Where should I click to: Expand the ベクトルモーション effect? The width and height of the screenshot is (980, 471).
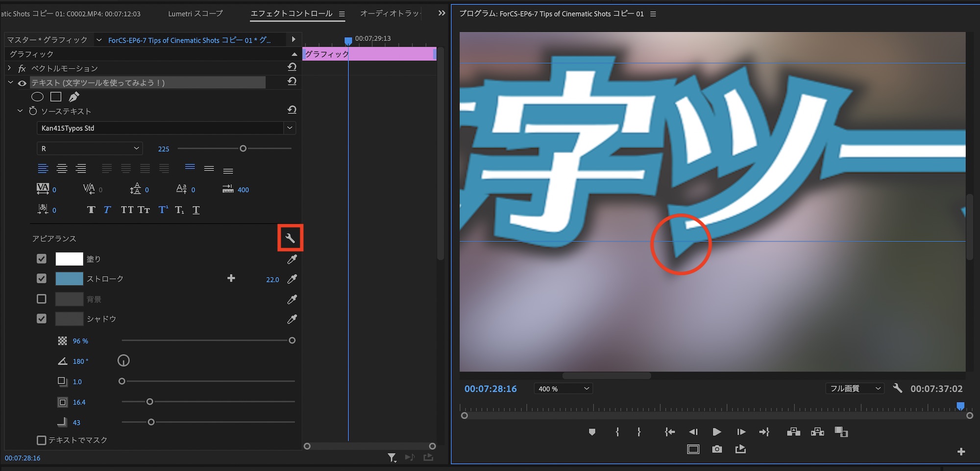(9, 68)
